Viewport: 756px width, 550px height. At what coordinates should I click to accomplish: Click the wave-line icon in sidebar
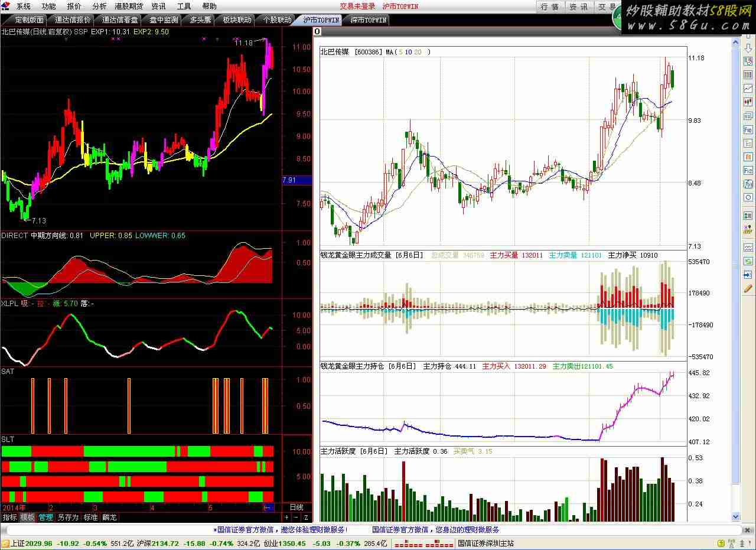748,248
